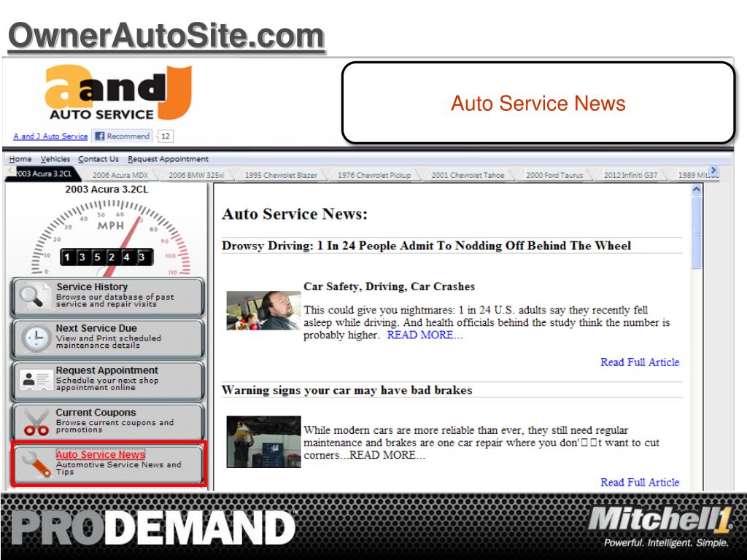Click the bad brakes garage thumbnail
Viewport: 747px width, 560px height.
[x=263, y=442]
